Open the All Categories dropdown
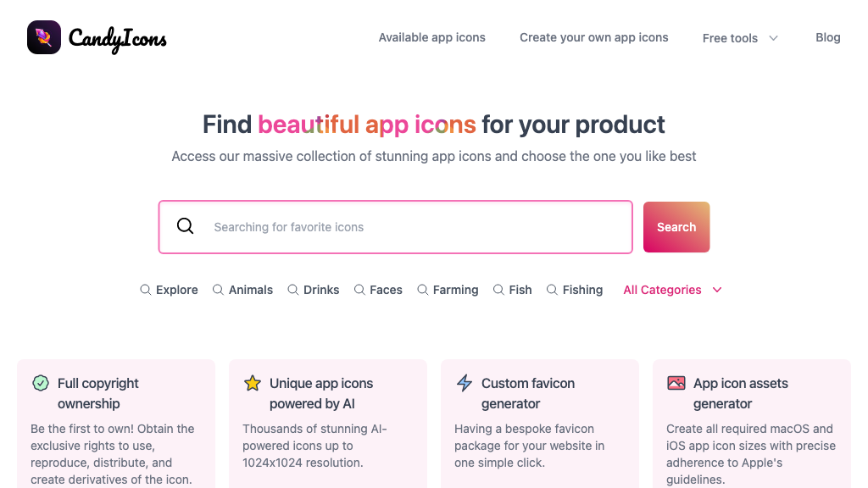 tap(662, 290)
